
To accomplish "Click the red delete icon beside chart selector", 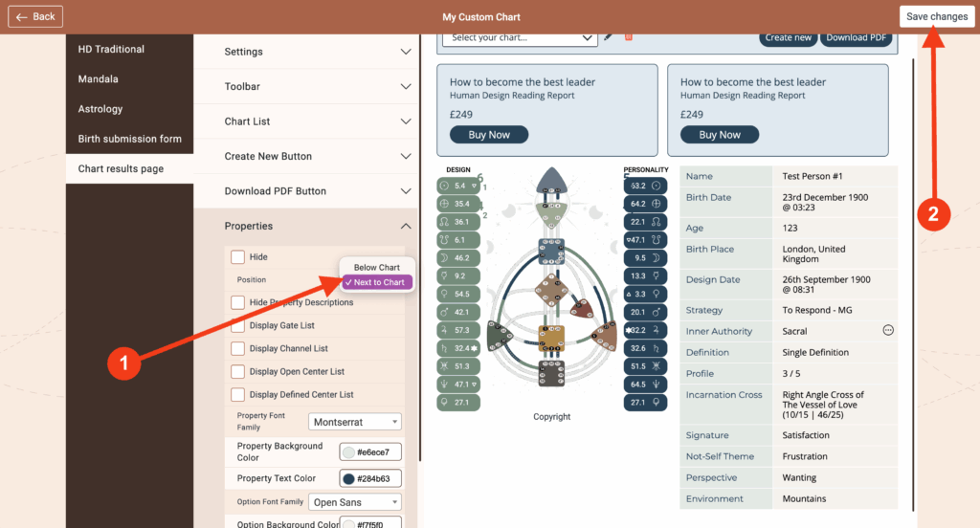I will pos(629,37).
